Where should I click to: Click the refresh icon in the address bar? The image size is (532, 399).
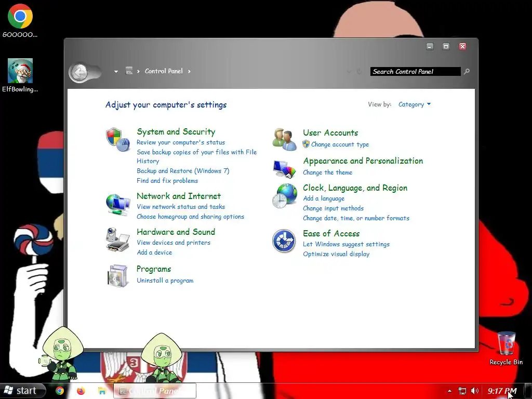click(x=359, y=71)
